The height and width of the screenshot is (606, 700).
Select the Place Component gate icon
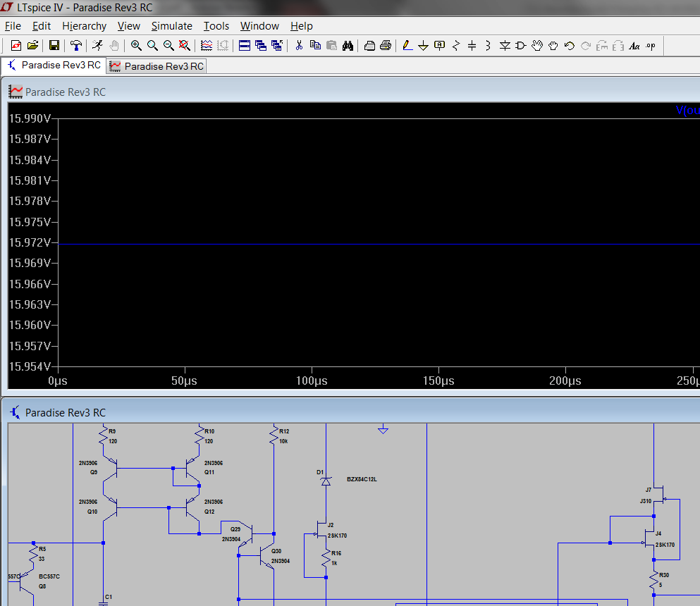(x=521, y=46)
